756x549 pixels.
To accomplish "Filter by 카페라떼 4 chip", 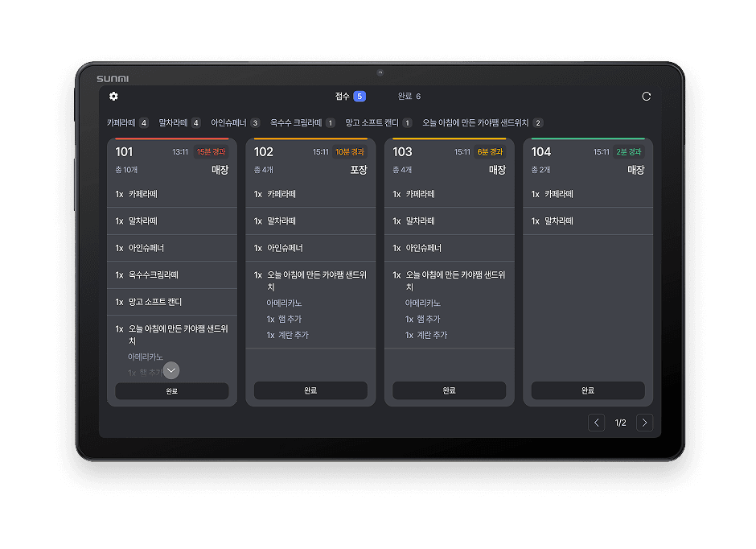I will click(128, 123).
